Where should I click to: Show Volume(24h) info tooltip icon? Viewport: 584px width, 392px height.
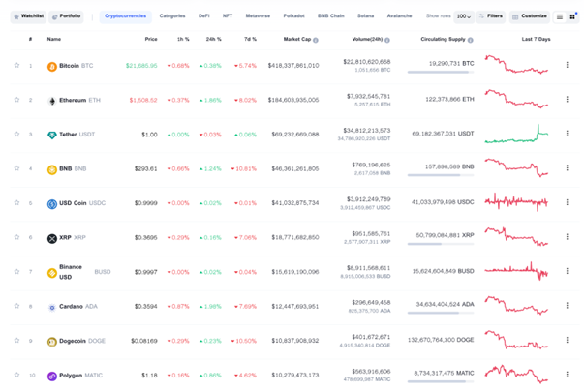387,40
